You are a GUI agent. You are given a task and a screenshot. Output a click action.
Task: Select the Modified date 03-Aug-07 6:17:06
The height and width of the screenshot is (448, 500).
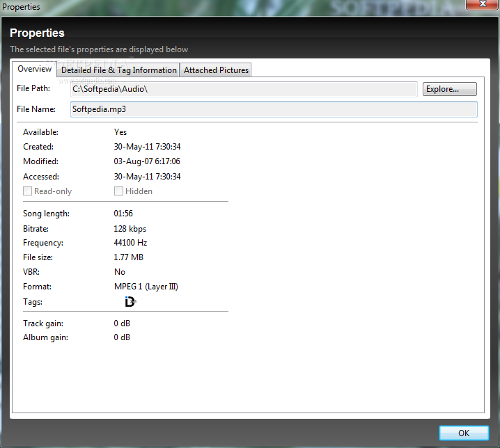coord(147,161)
